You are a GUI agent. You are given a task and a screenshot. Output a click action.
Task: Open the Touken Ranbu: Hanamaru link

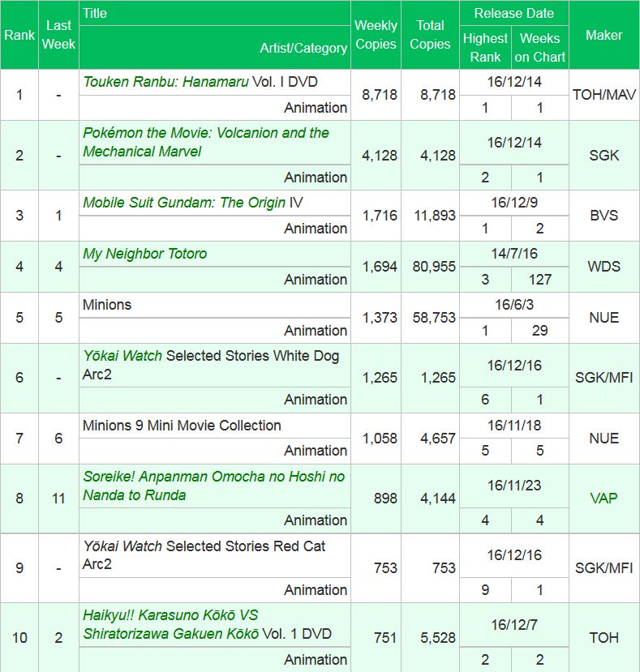pyautogui.click(x=165, y=82)
